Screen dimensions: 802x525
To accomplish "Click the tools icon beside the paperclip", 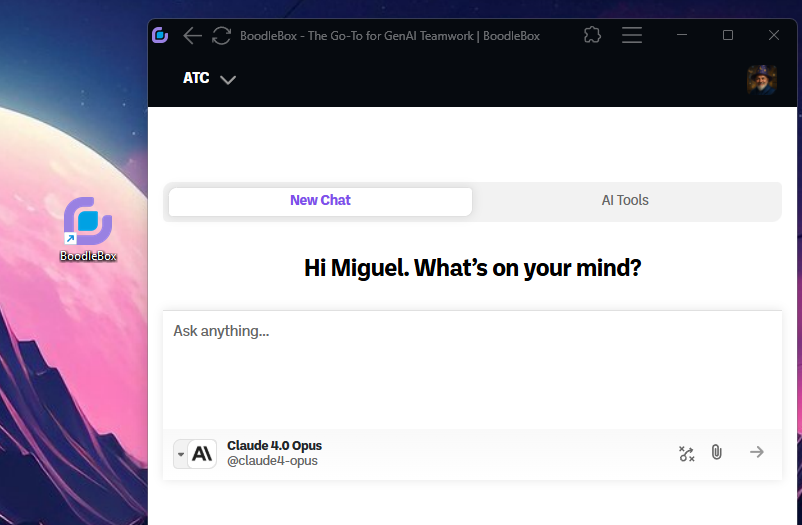I will tap(686, 454).
